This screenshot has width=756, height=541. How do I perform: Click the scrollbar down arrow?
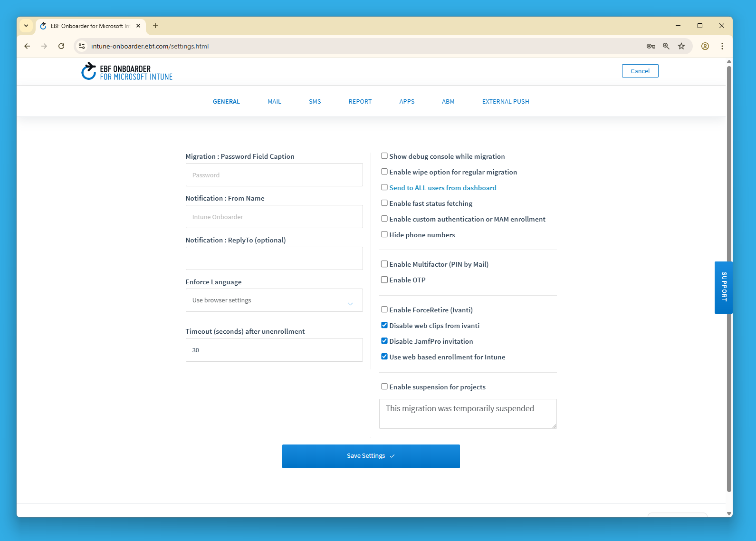729,513
